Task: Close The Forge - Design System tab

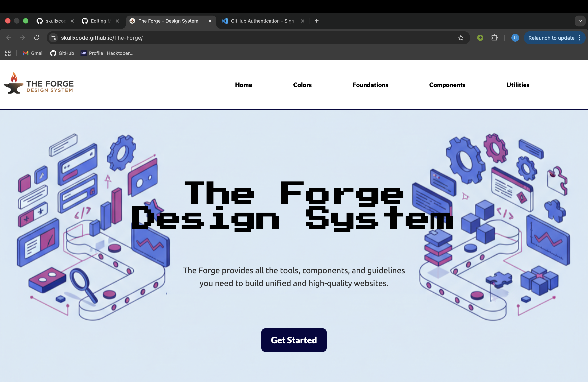Action: pos(210,21)
